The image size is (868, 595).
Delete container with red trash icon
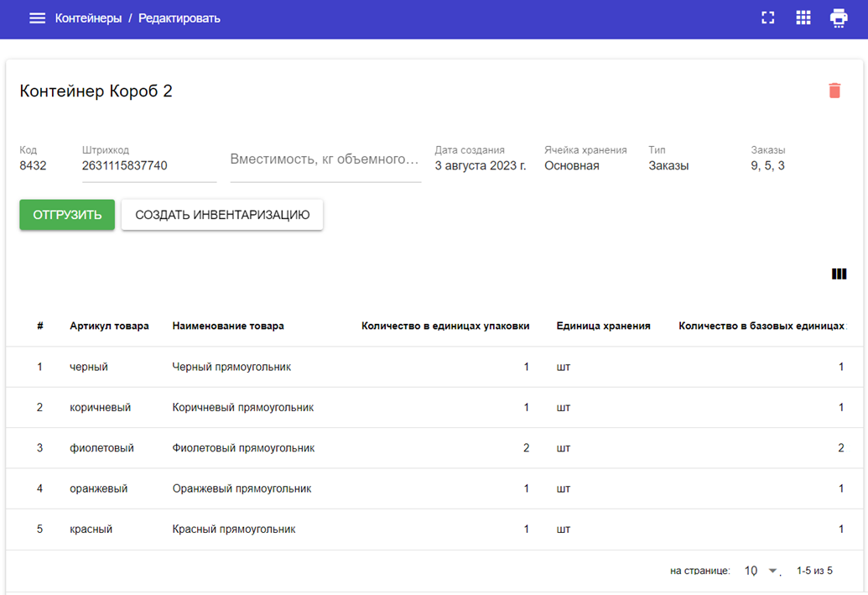[834, 91]
